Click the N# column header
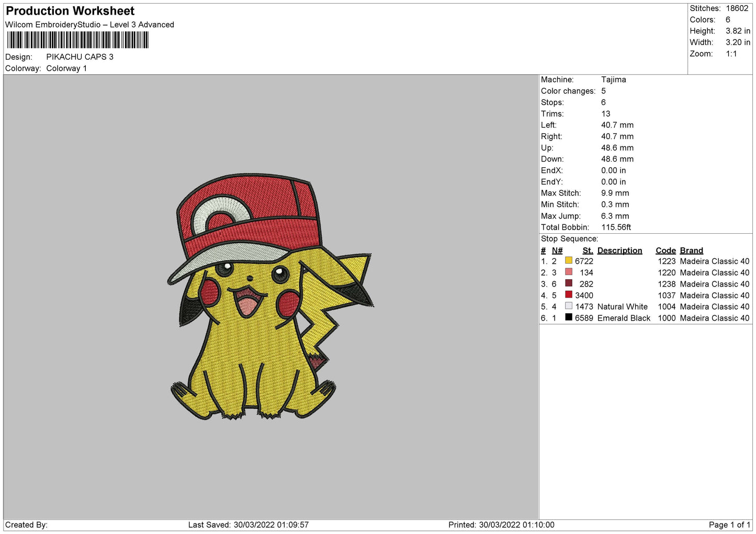 pos(557,251)
